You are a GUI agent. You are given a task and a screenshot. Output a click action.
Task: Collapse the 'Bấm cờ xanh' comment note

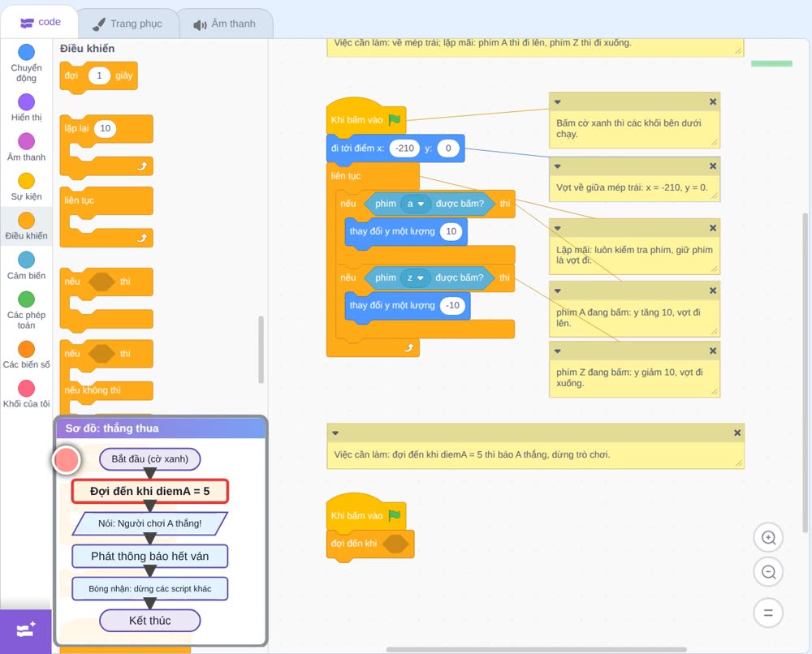tap(558, 102)
